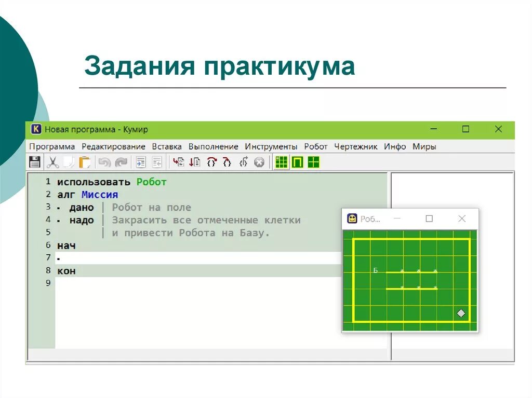
Task: Click the Б base cell in the Robot field
Action: [x=376, y=270]
